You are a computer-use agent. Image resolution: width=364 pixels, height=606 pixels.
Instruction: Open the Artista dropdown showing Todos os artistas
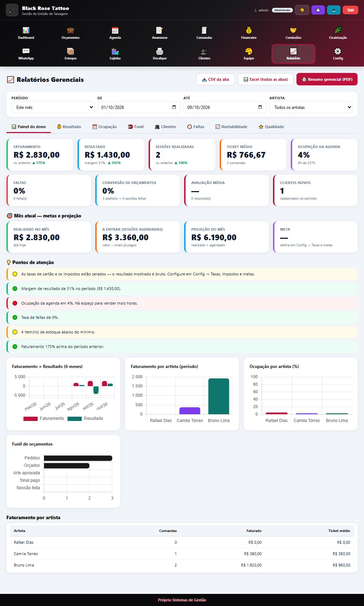(311, 107)
